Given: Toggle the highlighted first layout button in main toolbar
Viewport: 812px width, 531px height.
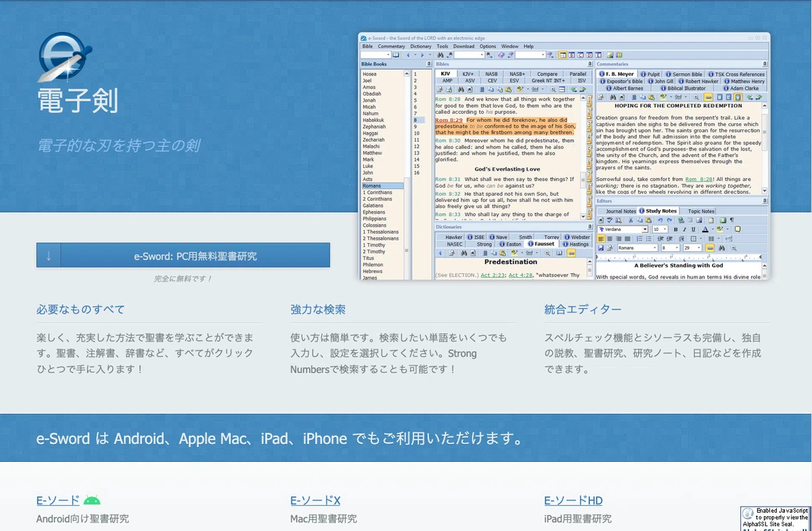Looking at the screenshot, I should pyautogui.click(x=562, y=55).
